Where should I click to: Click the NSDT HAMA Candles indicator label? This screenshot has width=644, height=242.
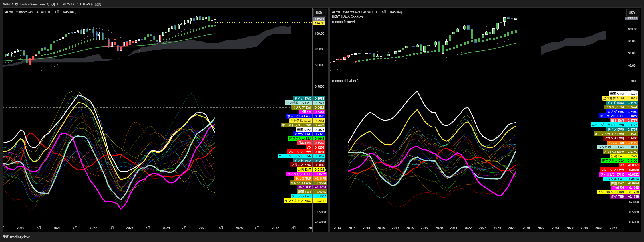(x=347, y=17)
